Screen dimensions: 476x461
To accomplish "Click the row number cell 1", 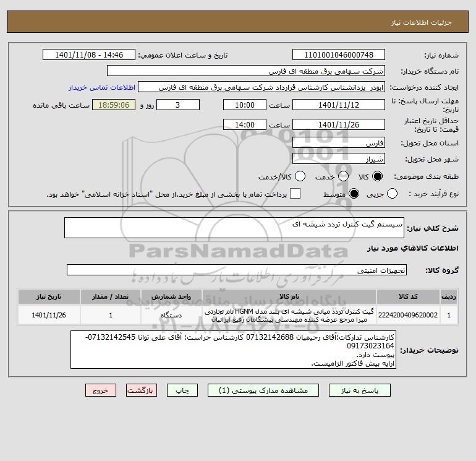I will coord(449,315).
